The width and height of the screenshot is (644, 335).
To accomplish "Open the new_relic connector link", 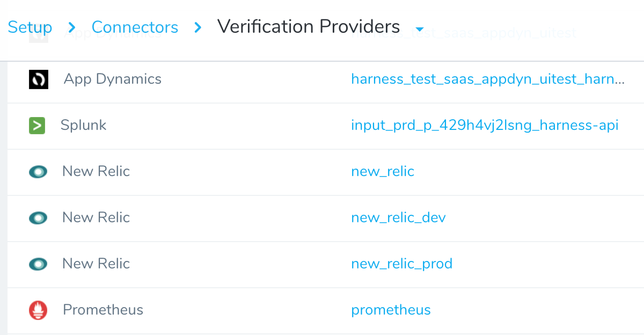I will tap(383, 172).
